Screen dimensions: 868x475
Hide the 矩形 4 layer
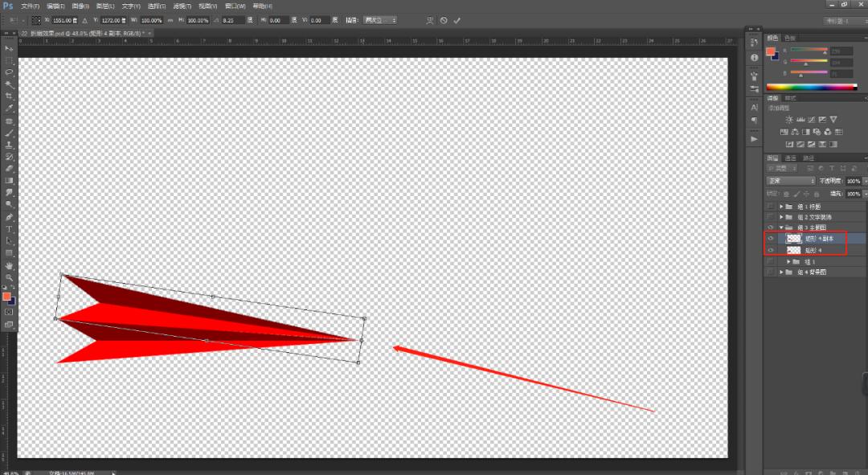[x=771, y=250]
